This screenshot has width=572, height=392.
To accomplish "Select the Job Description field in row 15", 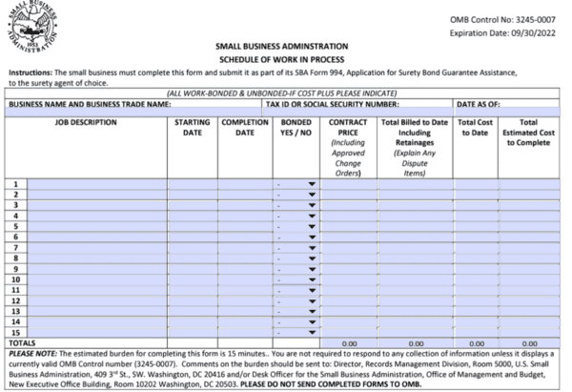I will pyautogui.click(x=97, y=333).
